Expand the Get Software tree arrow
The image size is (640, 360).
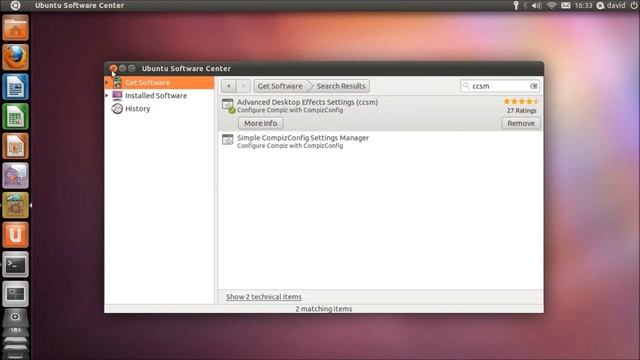tap(107, 82)
